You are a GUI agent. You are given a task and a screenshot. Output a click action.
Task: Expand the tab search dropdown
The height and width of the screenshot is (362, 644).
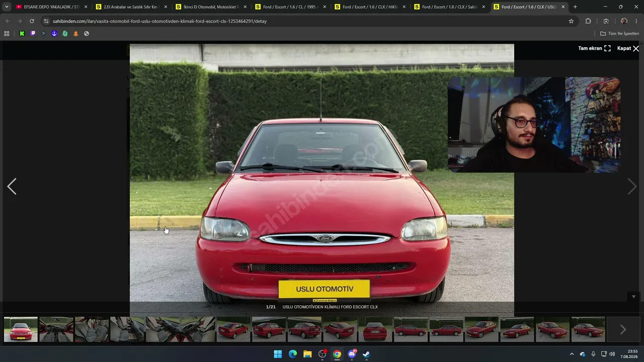7,7
